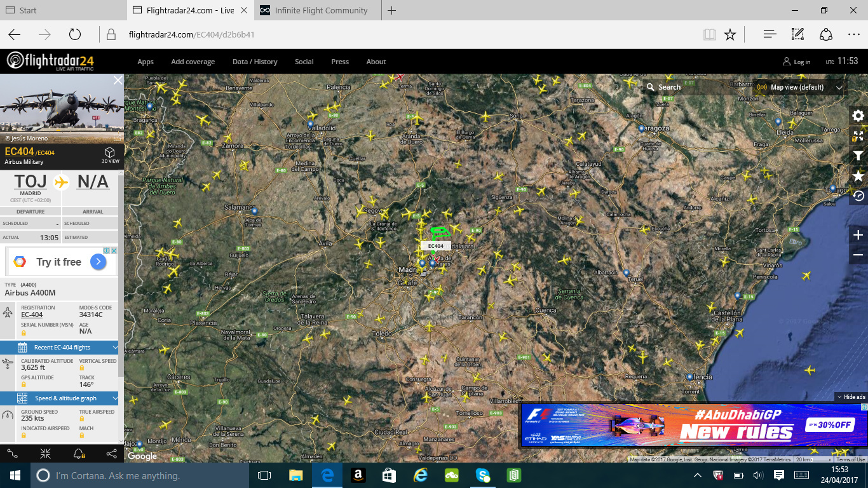Zoom in on the map

858,235
